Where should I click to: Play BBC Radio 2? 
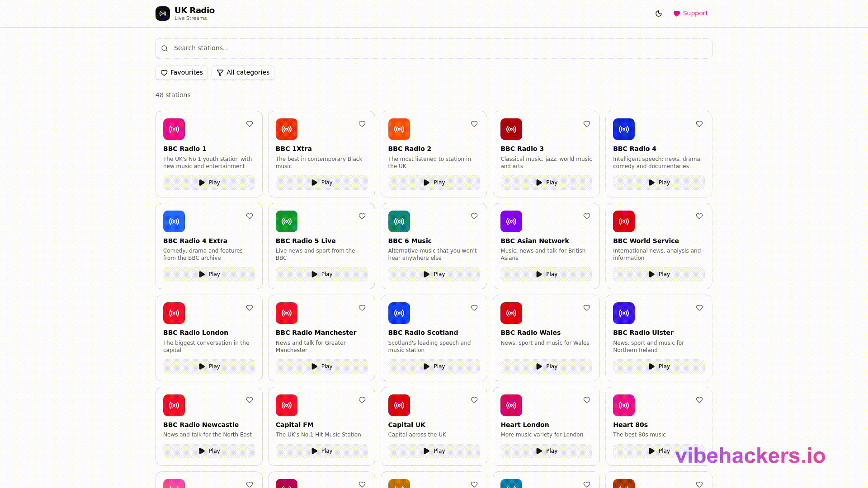434,183
